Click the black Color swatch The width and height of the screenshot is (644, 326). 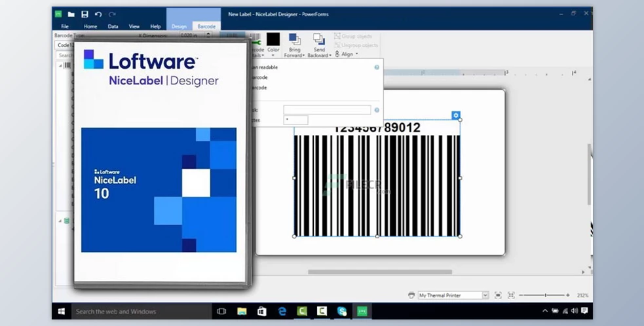[x=273, y=39]
